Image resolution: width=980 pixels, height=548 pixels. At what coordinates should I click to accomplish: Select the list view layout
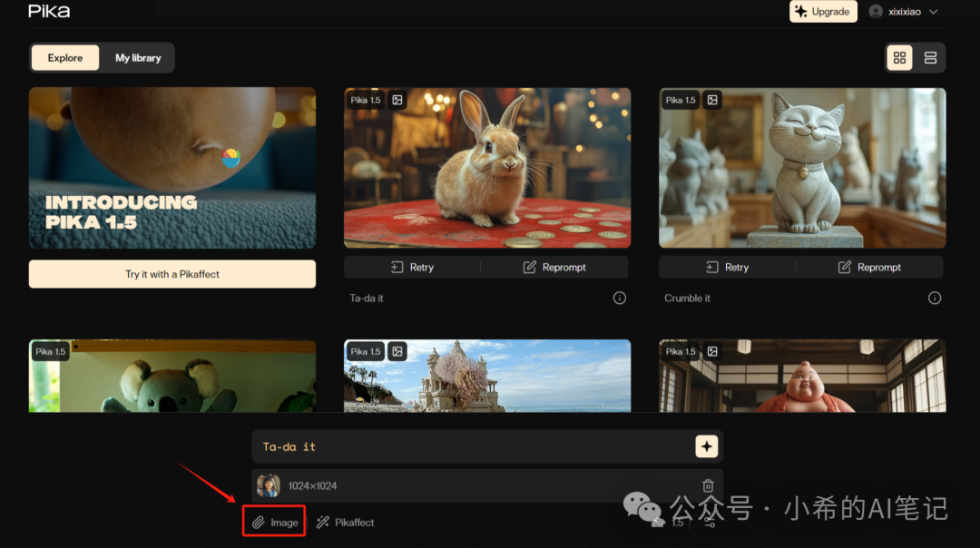tap(930, 57)
